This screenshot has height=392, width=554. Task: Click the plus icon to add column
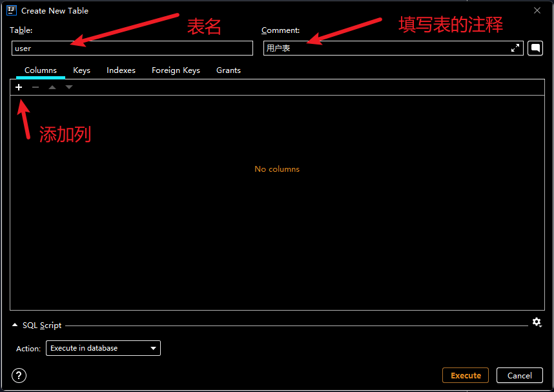pos(19,87)
